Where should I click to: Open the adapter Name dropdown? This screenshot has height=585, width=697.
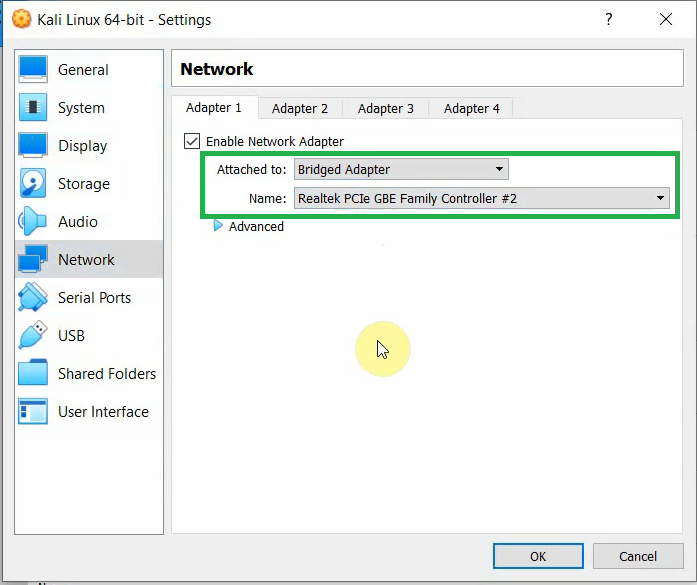(x=481, y=198)
